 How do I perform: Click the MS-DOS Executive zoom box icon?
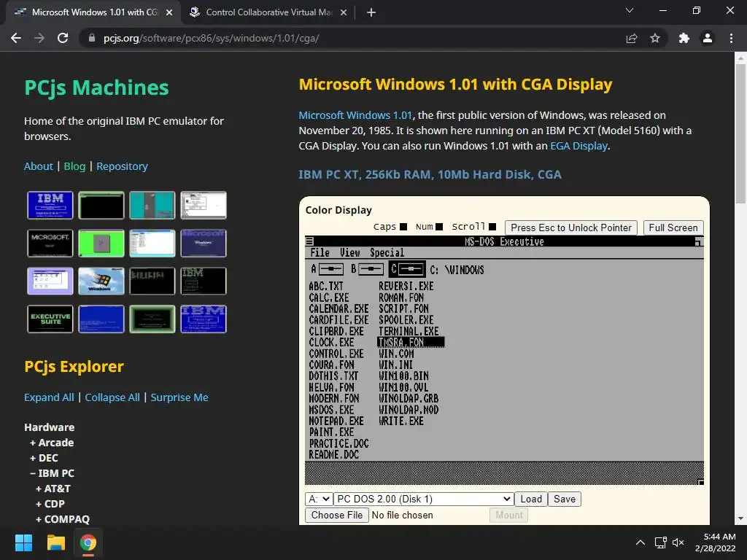(698, 241)
